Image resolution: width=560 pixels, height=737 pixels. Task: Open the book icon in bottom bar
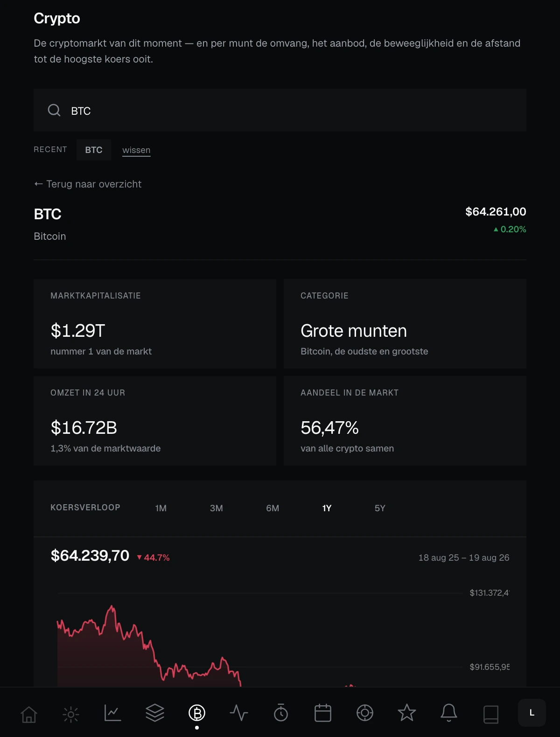click(x=491, y=714)
